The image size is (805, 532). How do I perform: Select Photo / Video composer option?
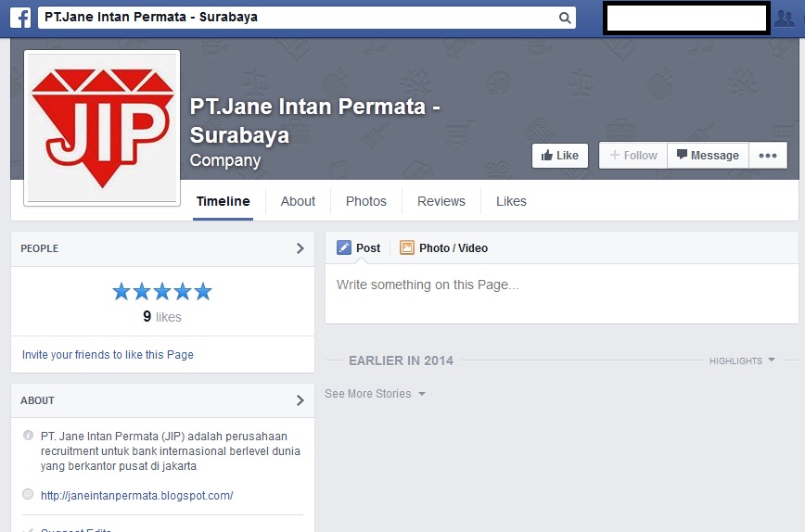tap(443, 247)
